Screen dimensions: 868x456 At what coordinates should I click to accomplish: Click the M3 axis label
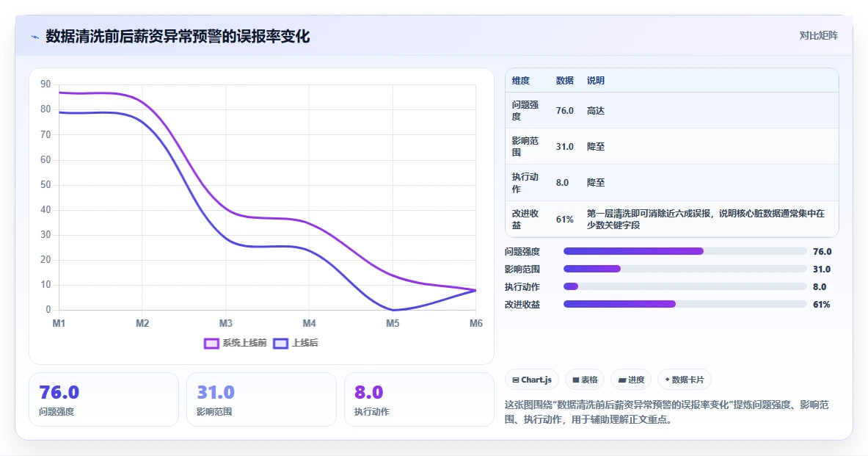(225, 323)
